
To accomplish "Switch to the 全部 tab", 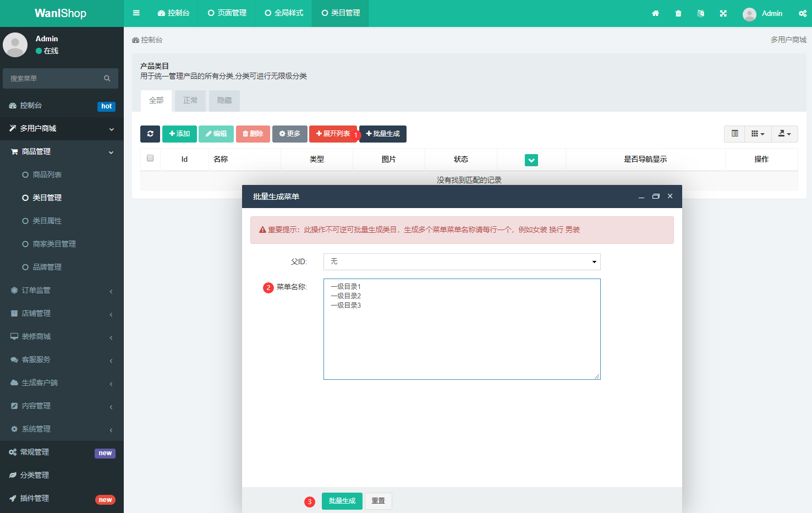I will coord(156,101).
